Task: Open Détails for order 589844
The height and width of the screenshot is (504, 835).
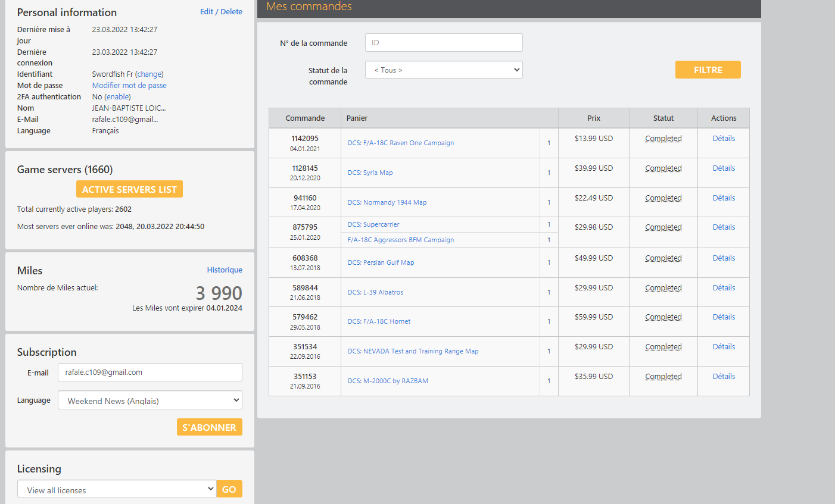Action: [x=724, y=288]
